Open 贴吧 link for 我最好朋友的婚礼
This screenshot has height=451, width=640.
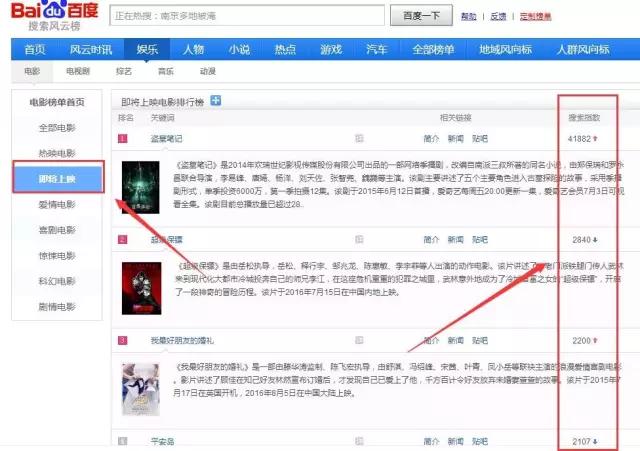click(480, 340)
